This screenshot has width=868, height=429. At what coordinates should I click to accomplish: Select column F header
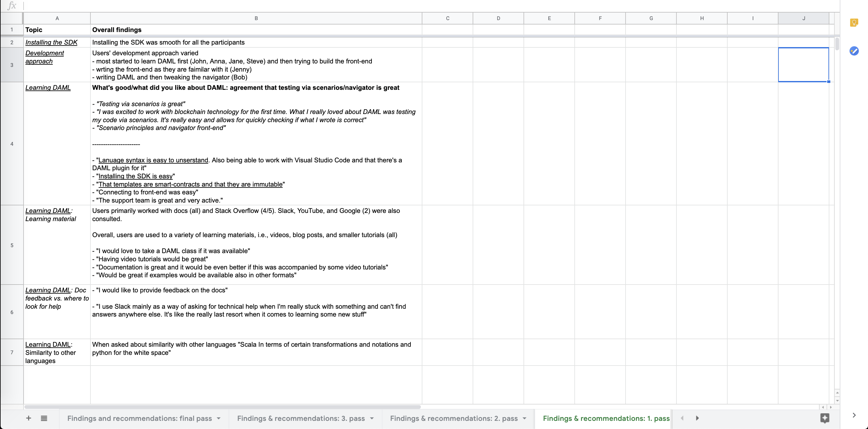tap(600, 18)
